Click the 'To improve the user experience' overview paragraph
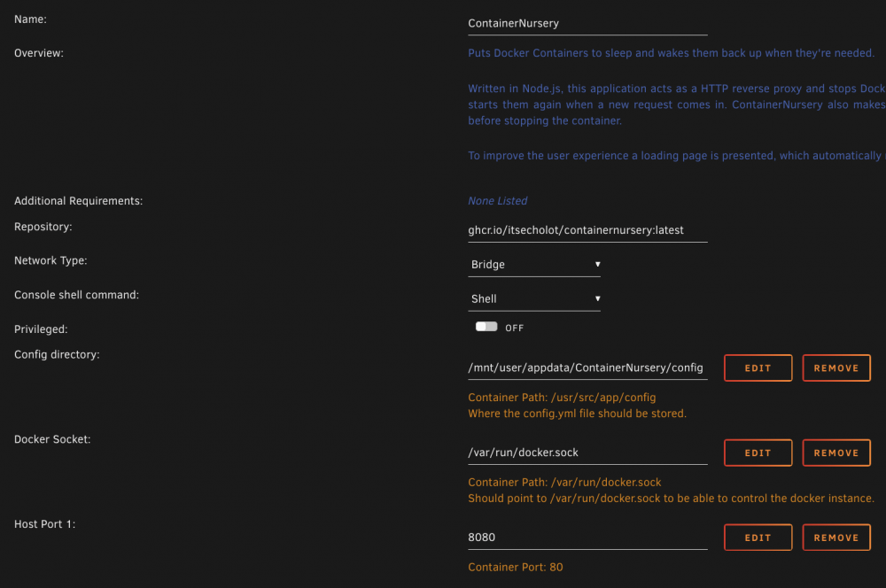Viewport: 886px width, 588px height. [x=677, y=156]
